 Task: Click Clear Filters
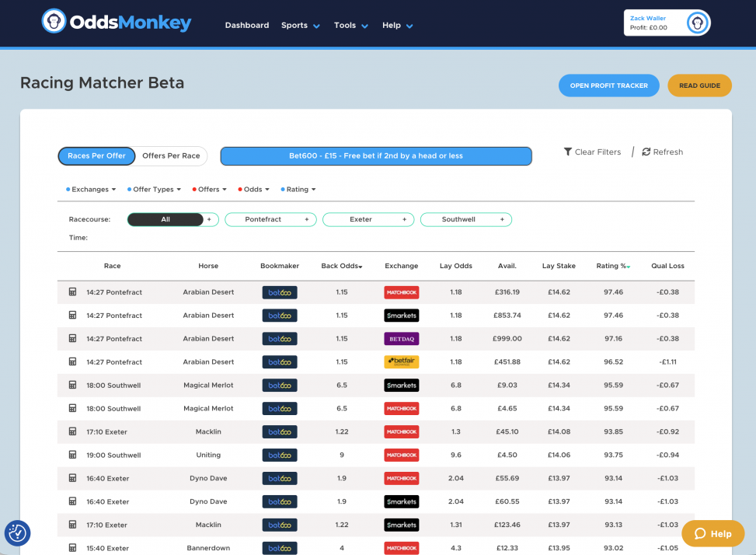tap(593, 152)
